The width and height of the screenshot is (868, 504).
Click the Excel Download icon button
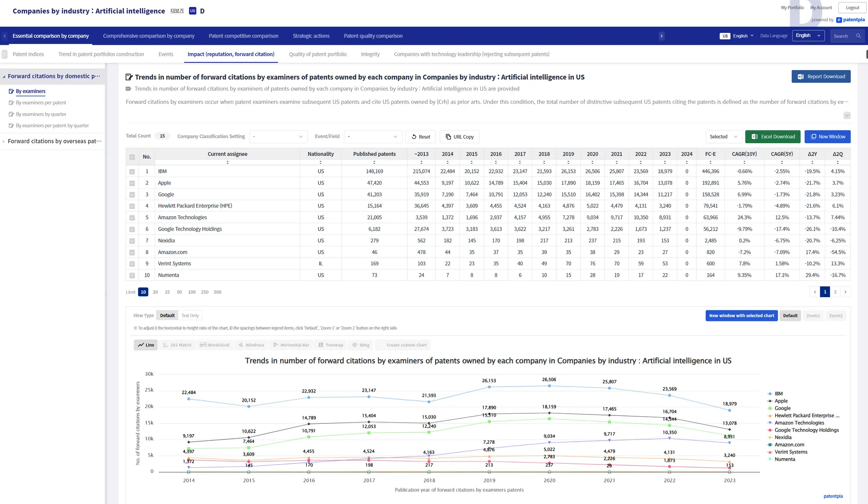point(755,136)
